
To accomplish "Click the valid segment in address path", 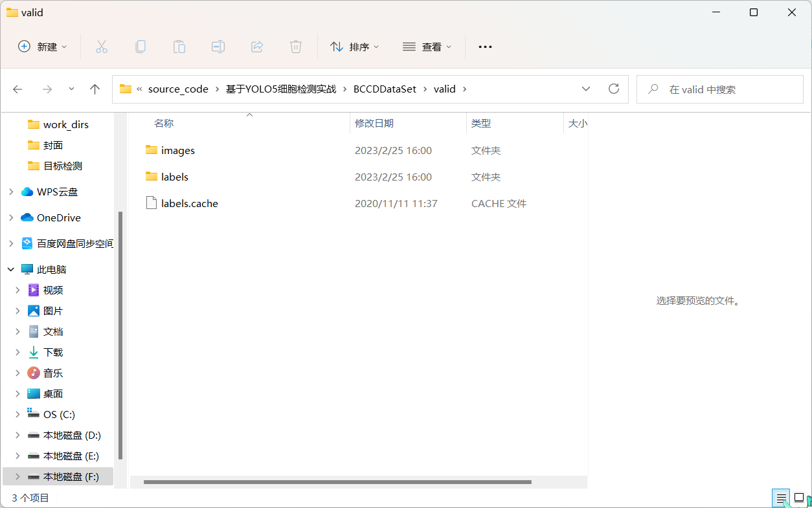I will pyautogui.click(x=445, y=89).
